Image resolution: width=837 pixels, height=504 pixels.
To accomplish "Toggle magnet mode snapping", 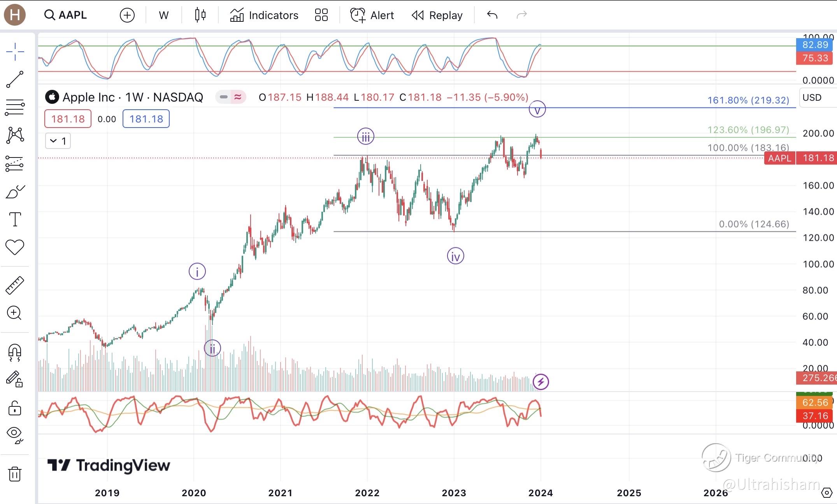I will [15, 352].
